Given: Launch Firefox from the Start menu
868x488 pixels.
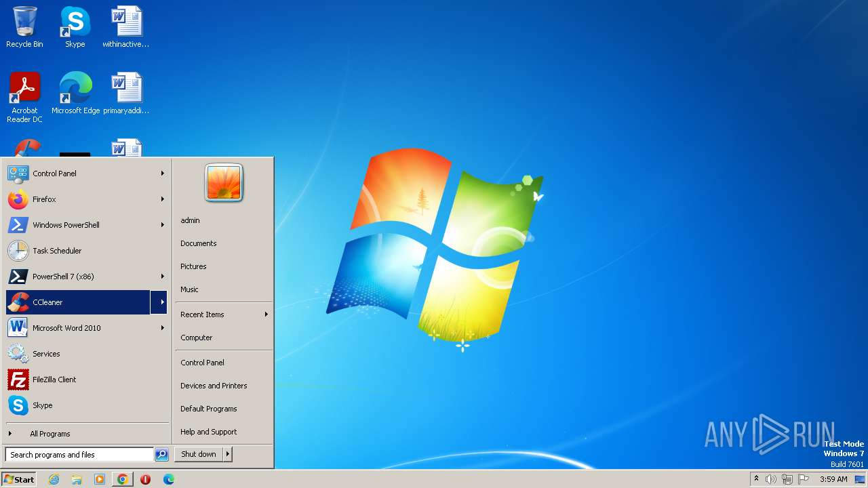Looking at the screenshot, I should point(87,199).
